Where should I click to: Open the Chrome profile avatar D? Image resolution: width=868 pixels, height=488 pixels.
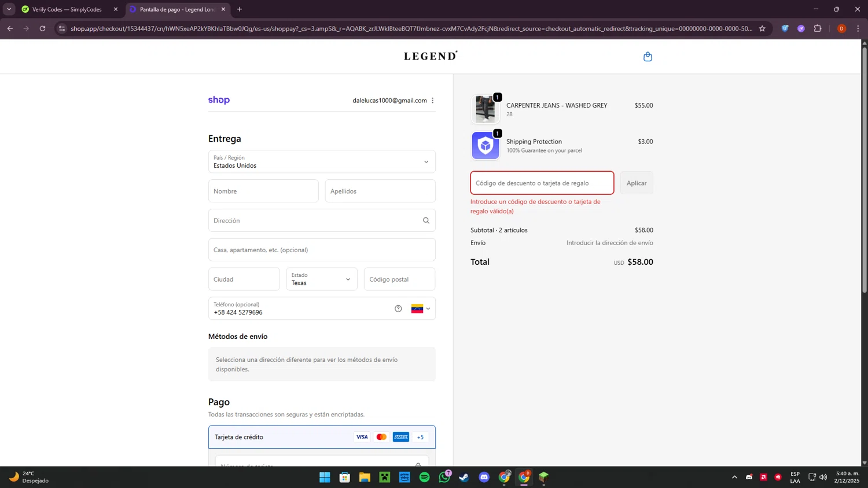tap(841, 28)
